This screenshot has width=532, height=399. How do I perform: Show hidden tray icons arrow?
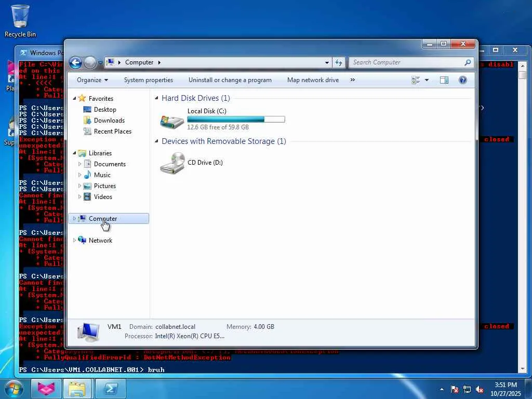442,390
